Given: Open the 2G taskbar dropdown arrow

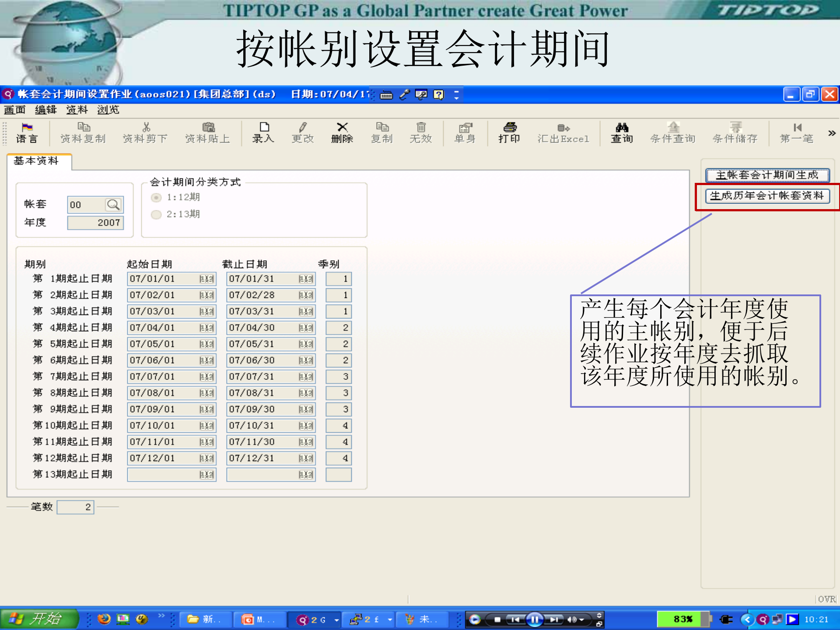Looking at the screenshot, I should coord(336,620).
